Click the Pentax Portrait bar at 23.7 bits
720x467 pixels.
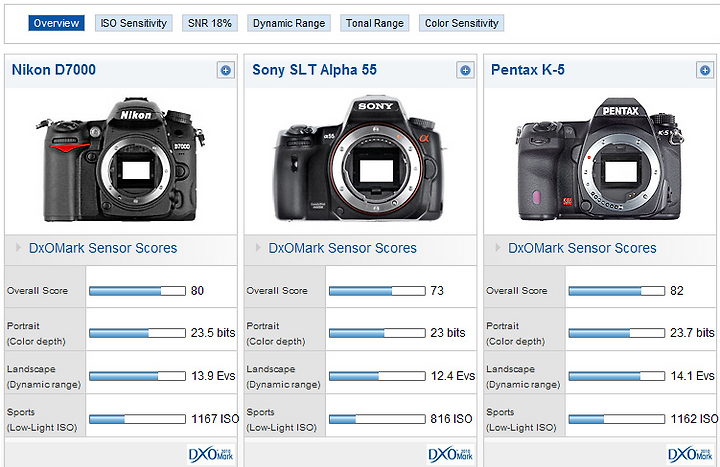tap(617, 333)
